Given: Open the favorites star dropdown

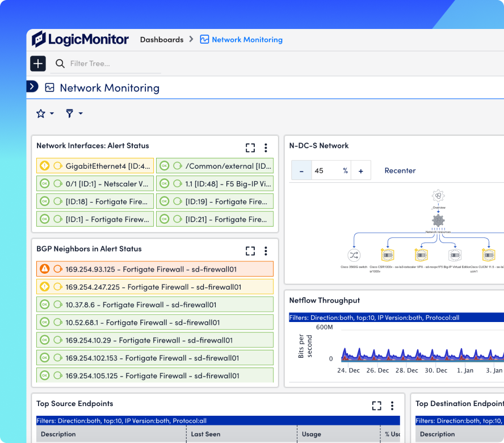Looking at the screenshot, I should pos(45,113).
